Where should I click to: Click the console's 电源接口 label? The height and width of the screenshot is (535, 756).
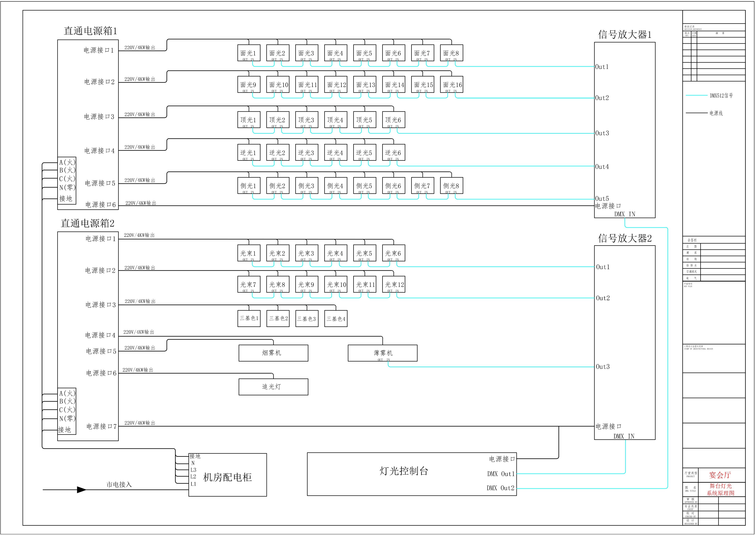click(502, 459)
